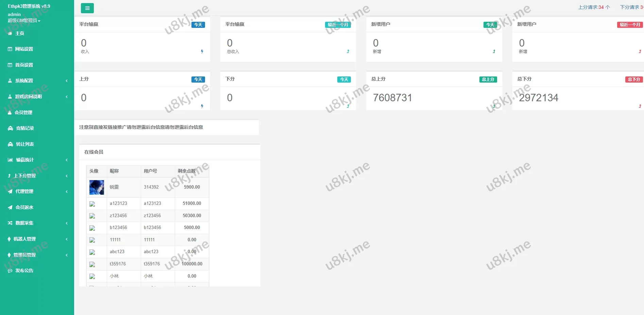
Task: Open 会员返水 from the sidebar menu
Action: (x=24, y=207)
